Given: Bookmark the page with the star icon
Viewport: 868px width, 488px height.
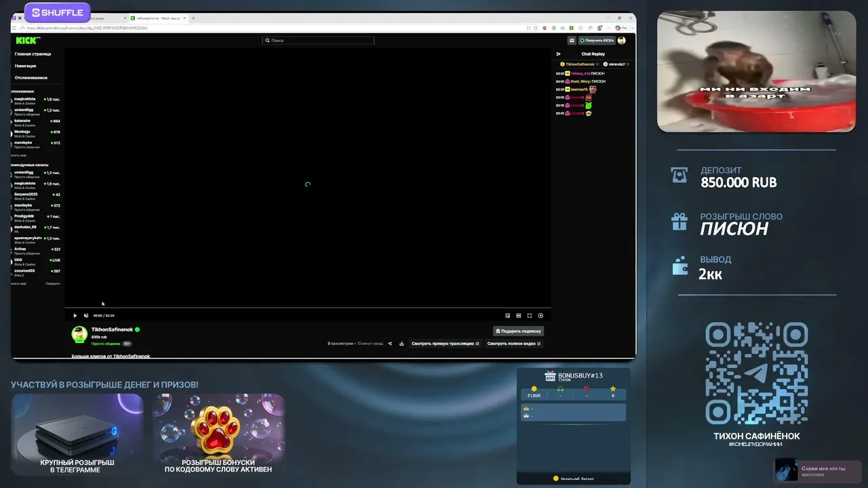Looking at the screenshot, I should [536, 28].
